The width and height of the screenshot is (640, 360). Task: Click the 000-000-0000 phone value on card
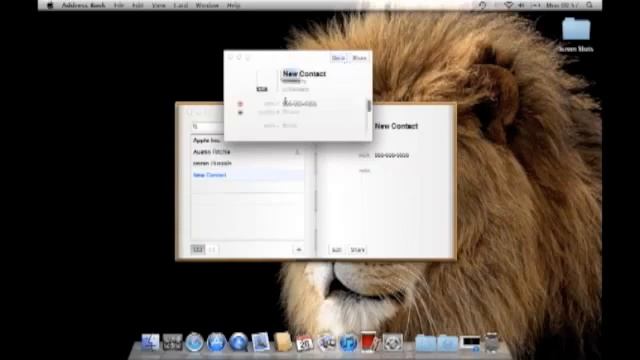[392, 156]
